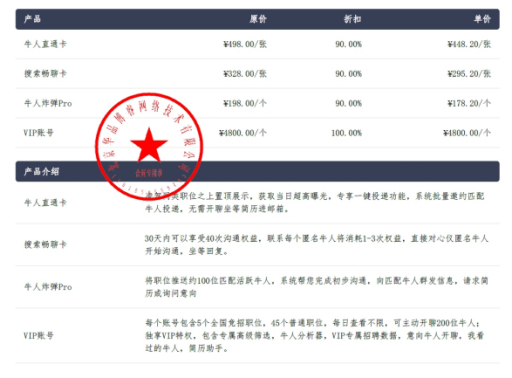
Task: Click the 搜索畅聊卡 description about 40次沟通权益
Action: coord(316,245)
